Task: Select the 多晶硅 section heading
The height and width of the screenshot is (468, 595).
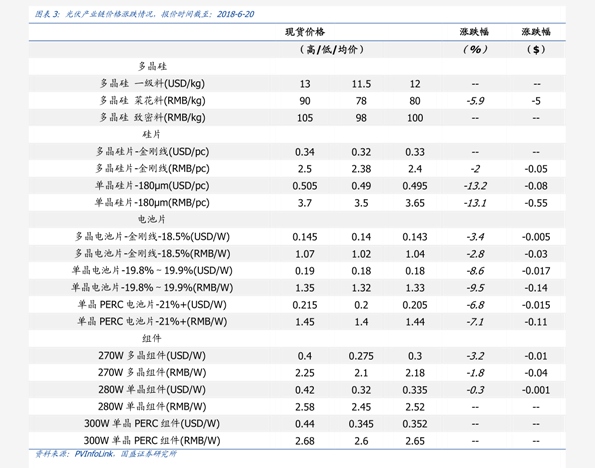Action: [x=152, y=66]
